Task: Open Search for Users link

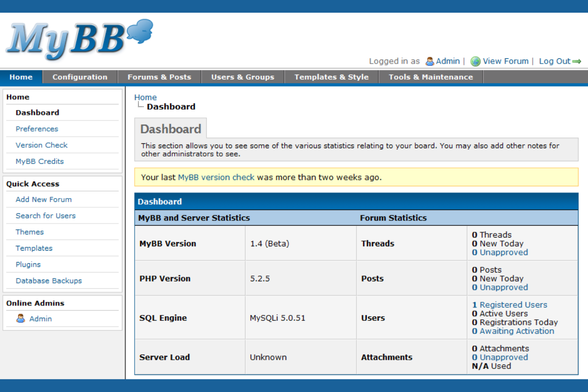Action: [46, 216]
